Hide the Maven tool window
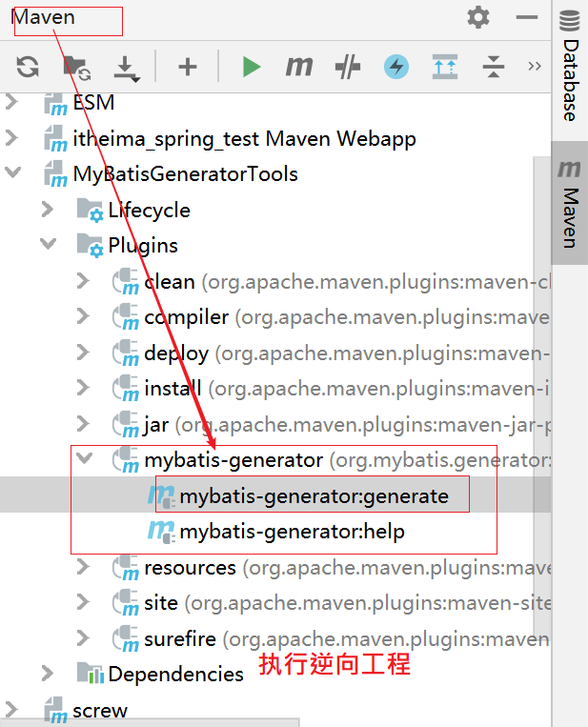The image size is (588, 727). (527, 17)
